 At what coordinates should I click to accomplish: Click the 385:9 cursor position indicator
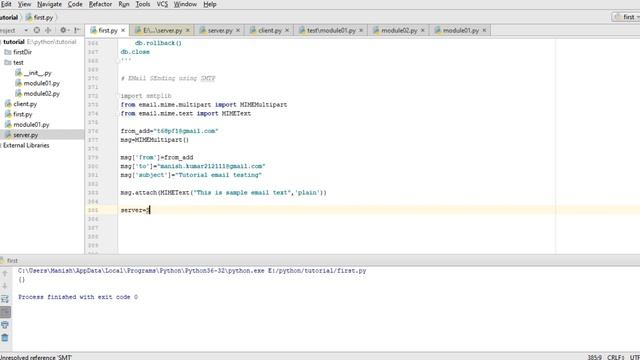(x=595, y=357)
